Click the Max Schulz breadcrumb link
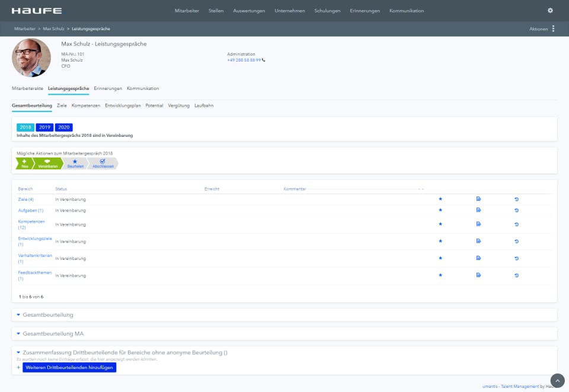 [53, 28]
